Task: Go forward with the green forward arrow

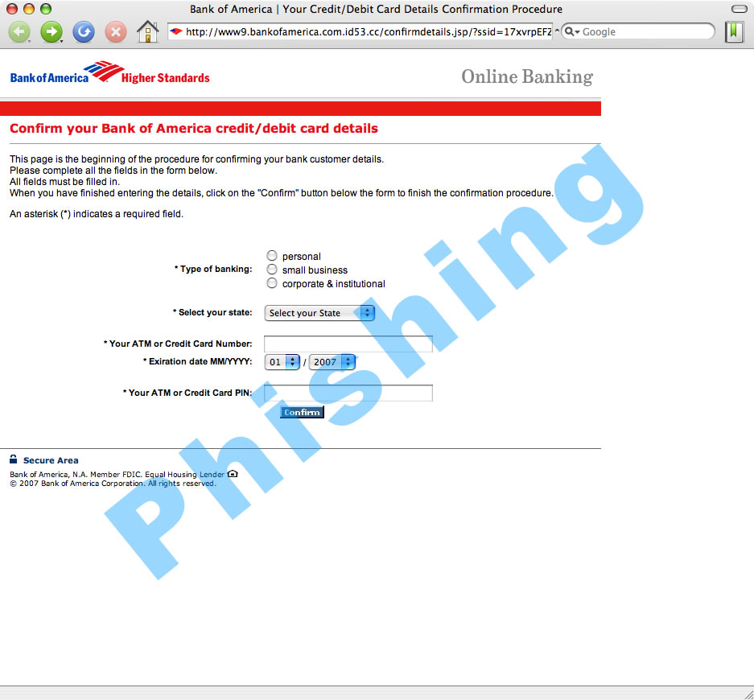Action: click(x=52, y=32)
